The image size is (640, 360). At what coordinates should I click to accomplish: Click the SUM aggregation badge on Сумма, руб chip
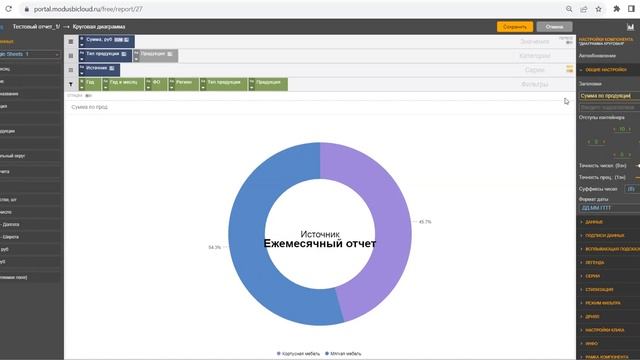click(118, 40)
